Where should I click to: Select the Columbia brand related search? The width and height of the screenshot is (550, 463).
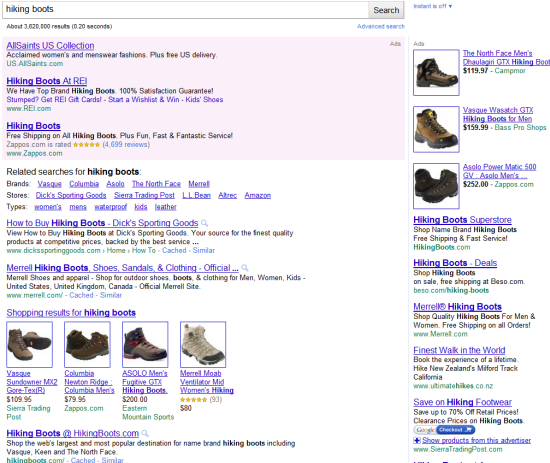(x=84, y=184)
